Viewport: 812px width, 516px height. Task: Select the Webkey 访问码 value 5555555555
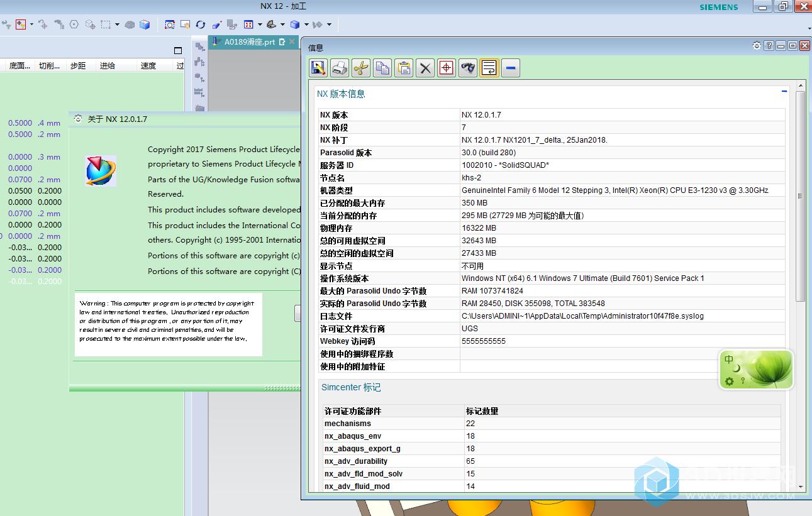[483, 341]
